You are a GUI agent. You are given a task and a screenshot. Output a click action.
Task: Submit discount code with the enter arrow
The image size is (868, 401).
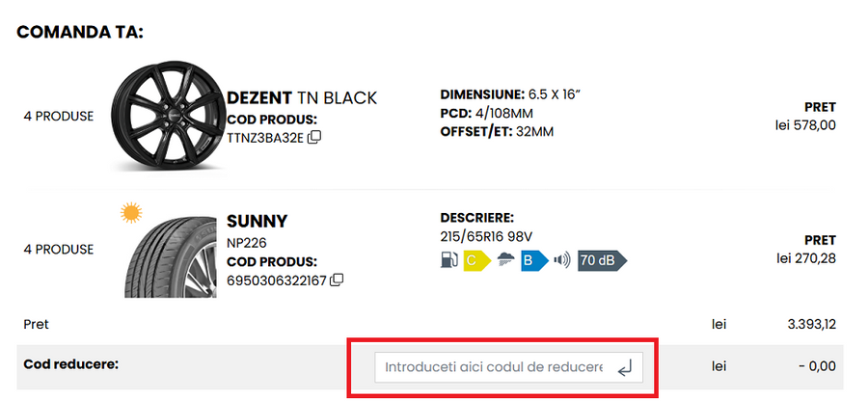(x=625, y=367)
